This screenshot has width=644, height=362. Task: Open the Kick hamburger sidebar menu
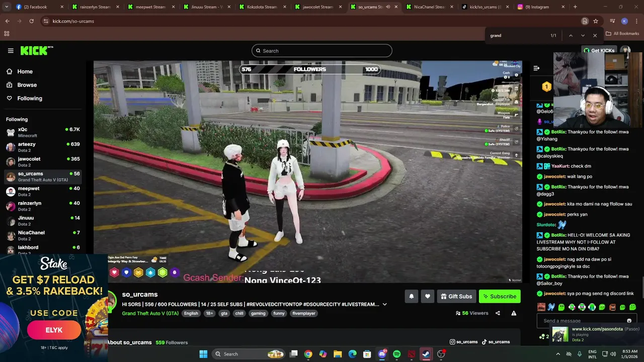pos(11,51)
